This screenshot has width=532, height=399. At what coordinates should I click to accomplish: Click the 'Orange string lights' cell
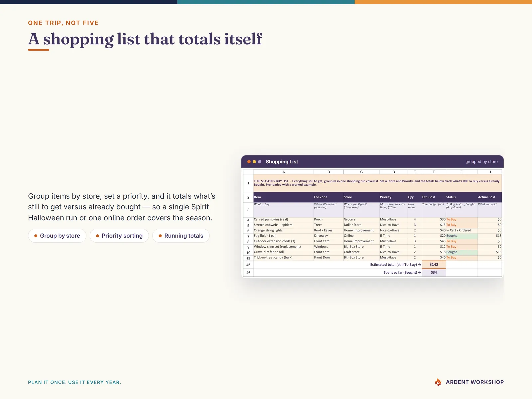283,230
